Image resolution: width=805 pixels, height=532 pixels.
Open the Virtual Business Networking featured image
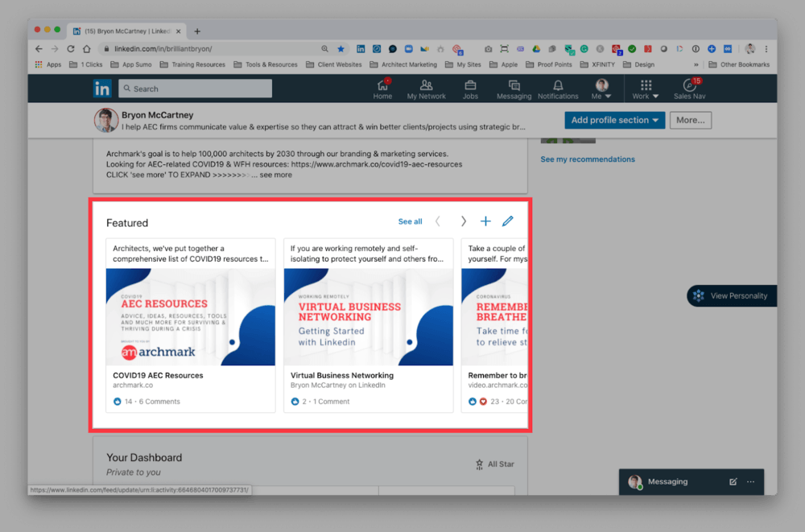click(368, 317)
